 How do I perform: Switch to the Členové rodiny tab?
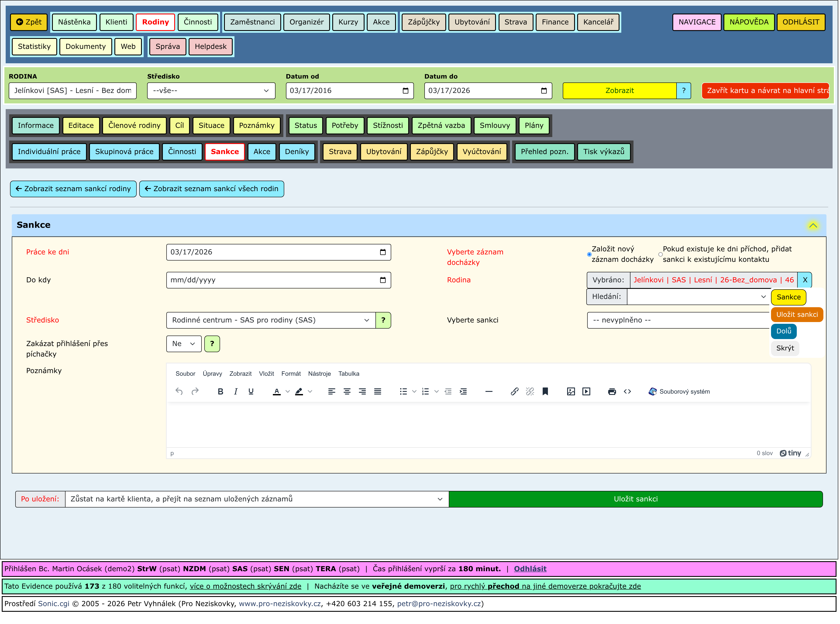coord(134,125)
